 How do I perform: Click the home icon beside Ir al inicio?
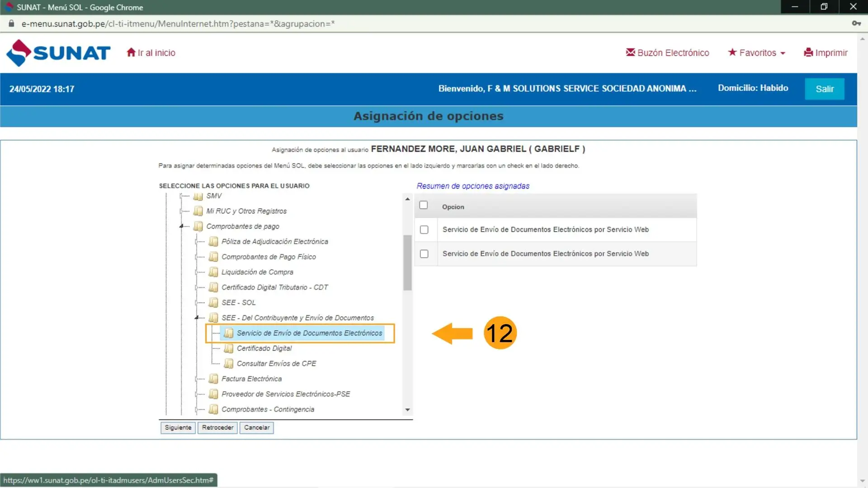[131, 52]
